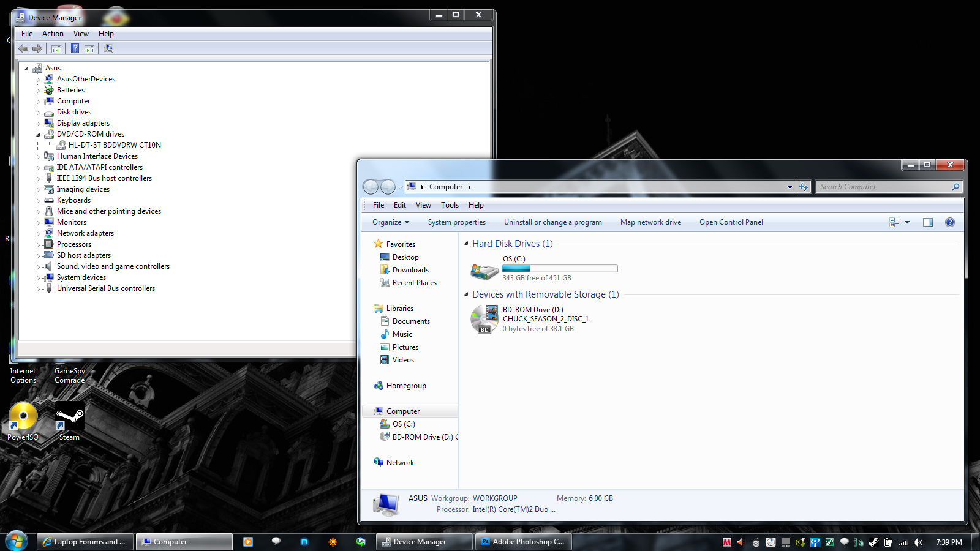Click the volume speaker icon in system tray
This screenshot has height=551, width=980.
(918, 542)
